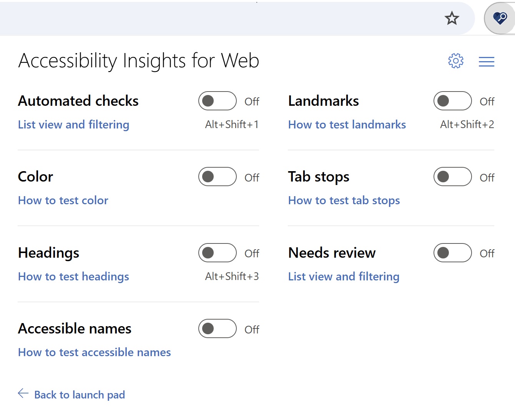Bookmark this page with the star icon

[452, 18]
